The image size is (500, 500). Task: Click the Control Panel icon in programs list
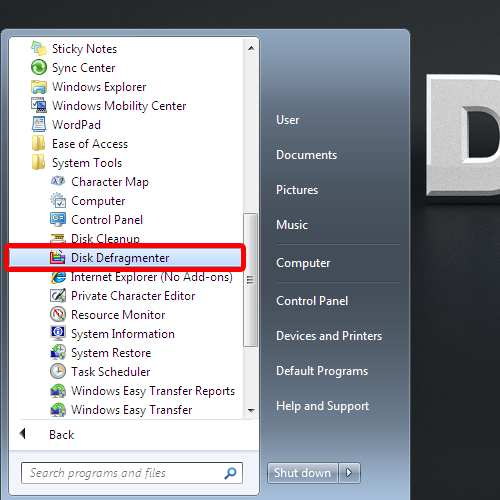click(58, 220)
